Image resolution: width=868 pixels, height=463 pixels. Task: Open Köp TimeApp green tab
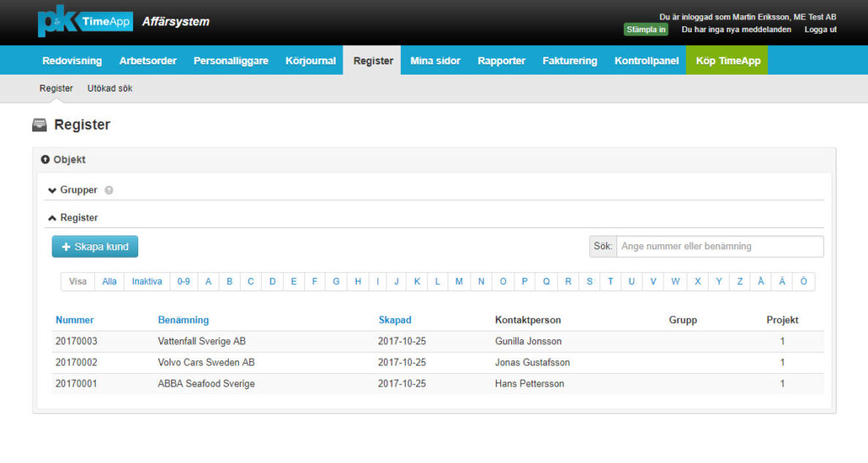(x=726, y=60)
